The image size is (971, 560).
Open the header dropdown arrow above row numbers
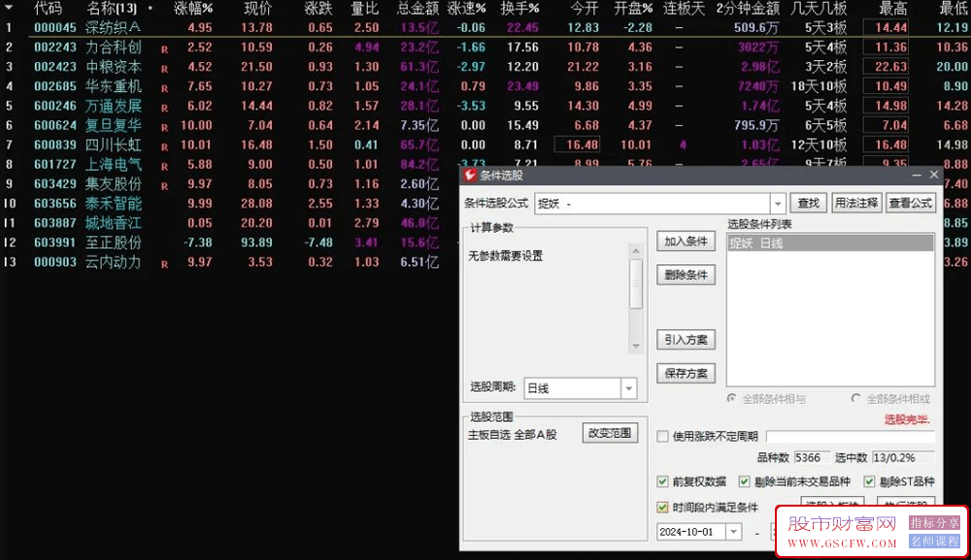click(x=9, y=8)
